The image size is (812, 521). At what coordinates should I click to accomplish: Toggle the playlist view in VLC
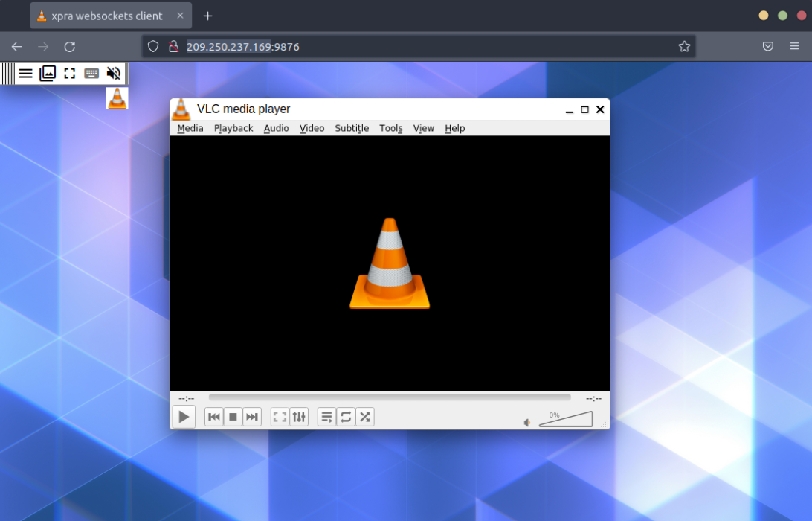[326, 417]
